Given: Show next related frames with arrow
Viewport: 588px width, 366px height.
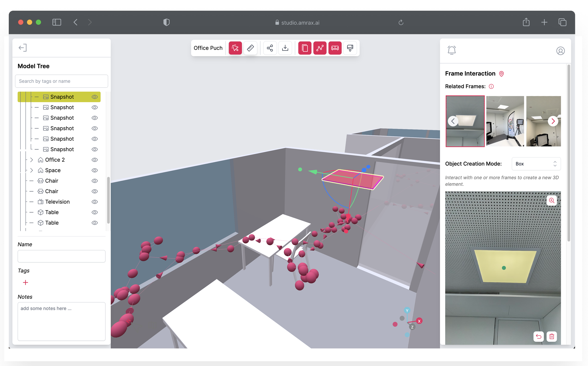Looking at the screenshot, I should (x=553, y=121).
